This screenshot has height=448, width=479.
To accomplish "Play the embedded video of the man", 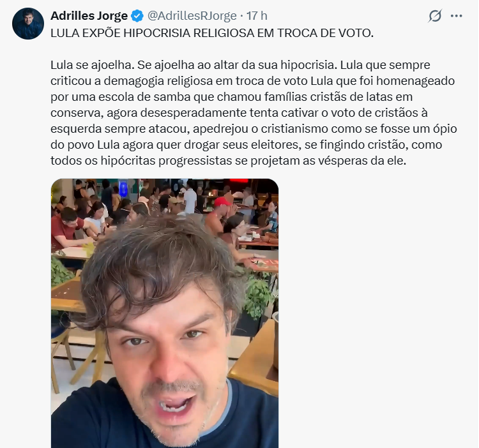I will (165, 313).
